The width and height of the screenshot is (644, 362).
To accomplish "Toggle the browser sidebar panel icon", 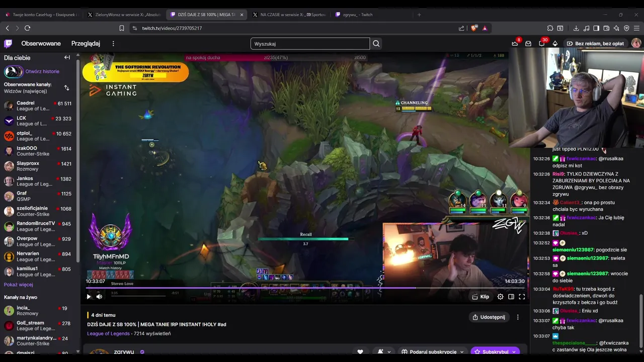I will pos(596,28).
